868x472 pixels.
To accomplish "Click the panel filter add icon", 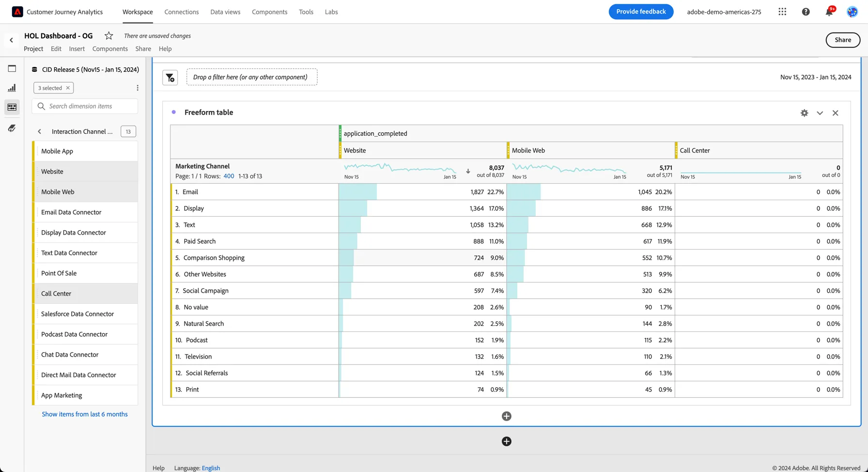I will click(170, 78).
